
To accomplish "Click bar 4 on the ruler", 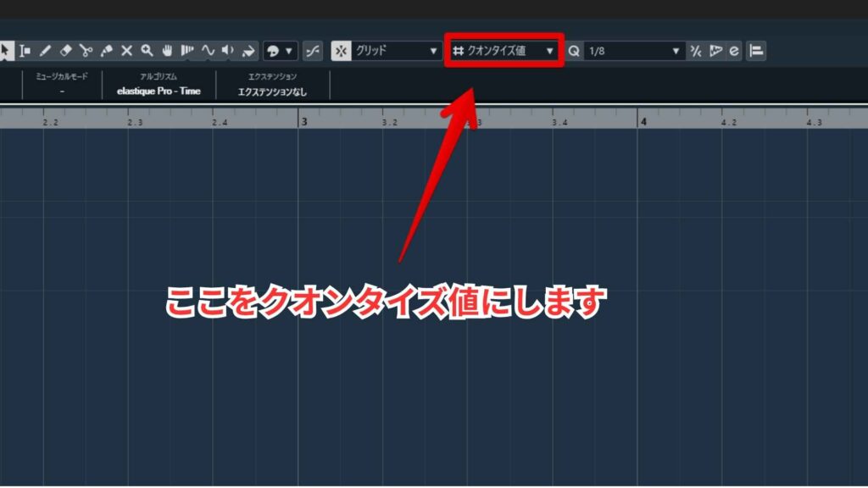I will (x=643, y=122).
